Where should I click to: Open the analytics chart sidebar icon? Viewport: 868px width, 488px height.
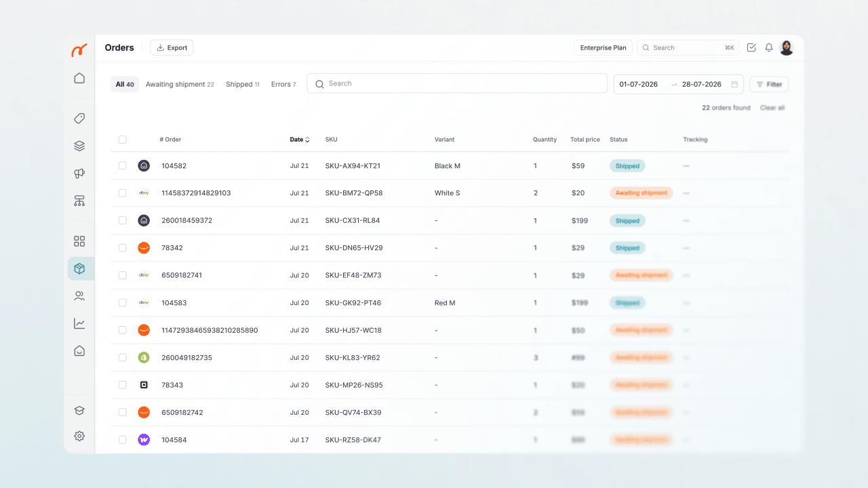(x=79, y=323)
